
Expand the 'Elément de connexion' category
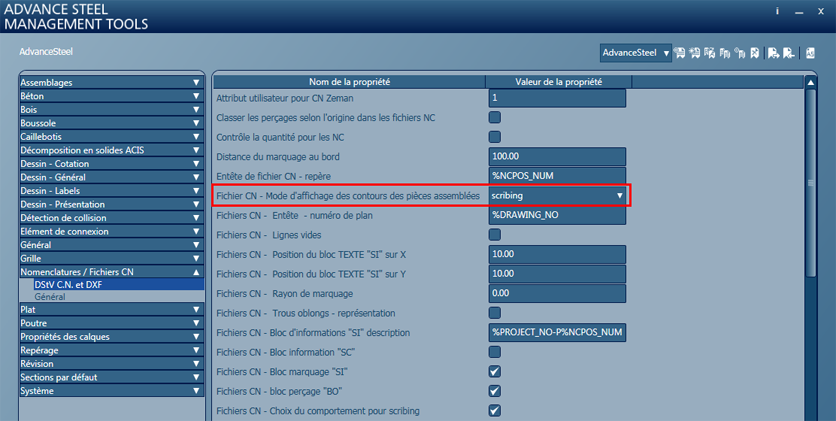[111, 232]
